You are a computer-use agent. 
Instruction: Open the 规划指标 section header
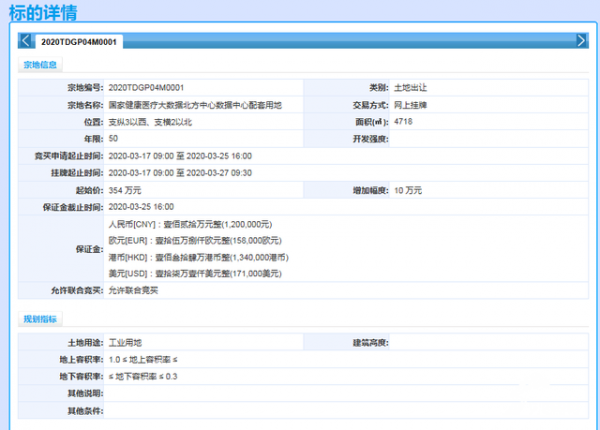click(x=40, y=319)
